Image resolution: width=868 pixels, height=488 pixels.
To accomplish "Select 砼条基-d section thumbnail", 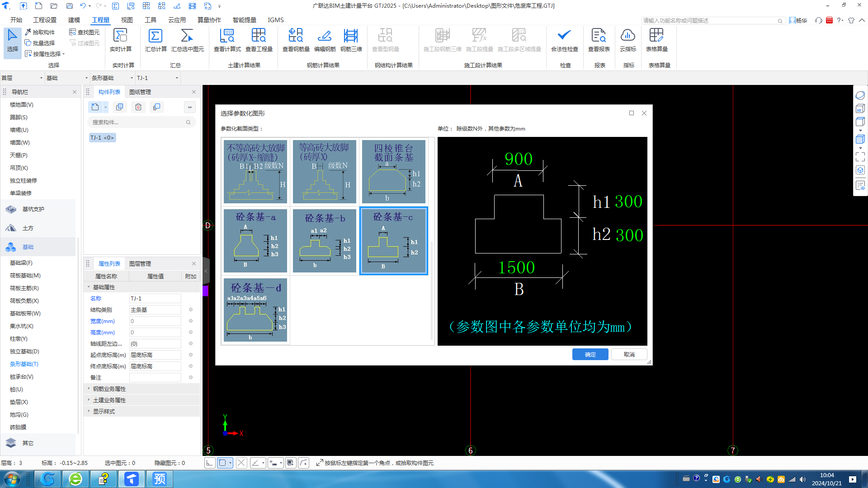I will click(x=255, y=310).
